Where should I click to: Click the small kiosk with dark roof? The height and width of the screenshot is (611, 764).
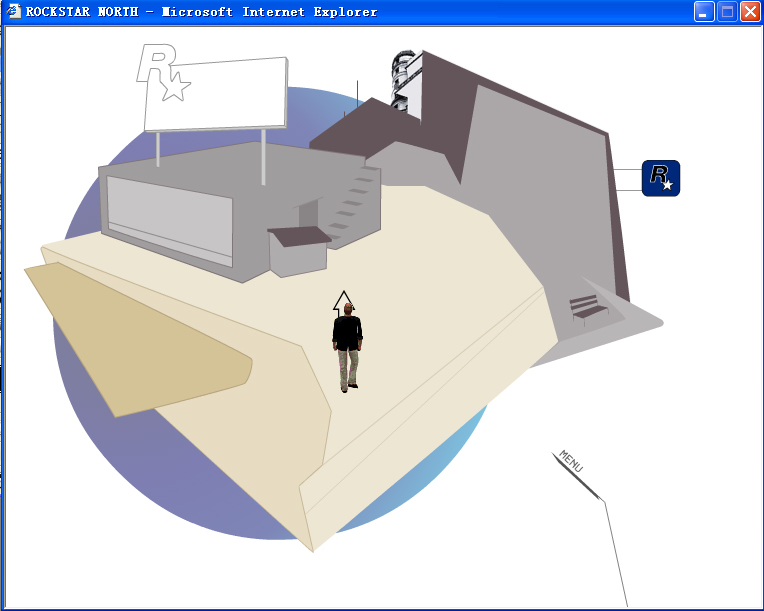coord(299,251)
